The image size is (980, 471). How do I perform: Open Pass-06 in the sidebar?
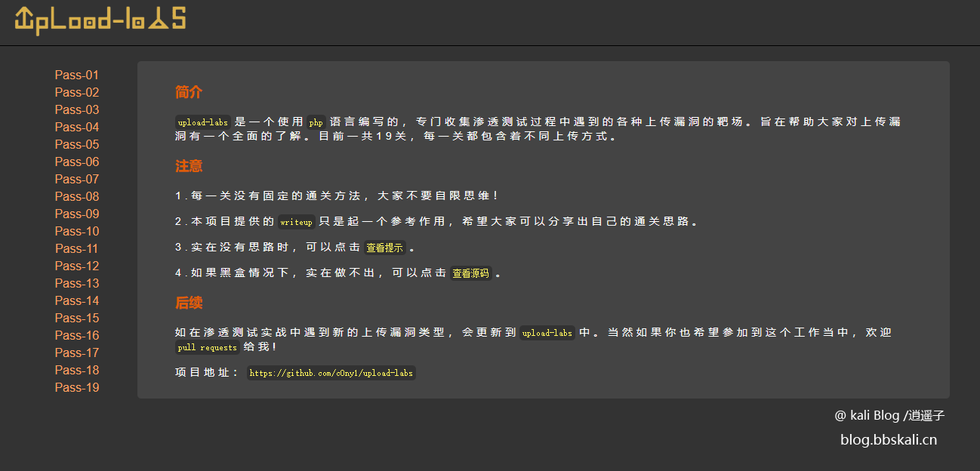(77, 162)
